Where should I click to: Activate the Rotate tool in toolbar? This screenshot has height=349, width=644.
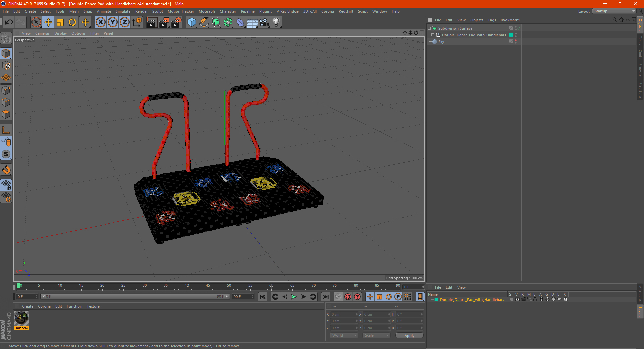click(72, 22)
